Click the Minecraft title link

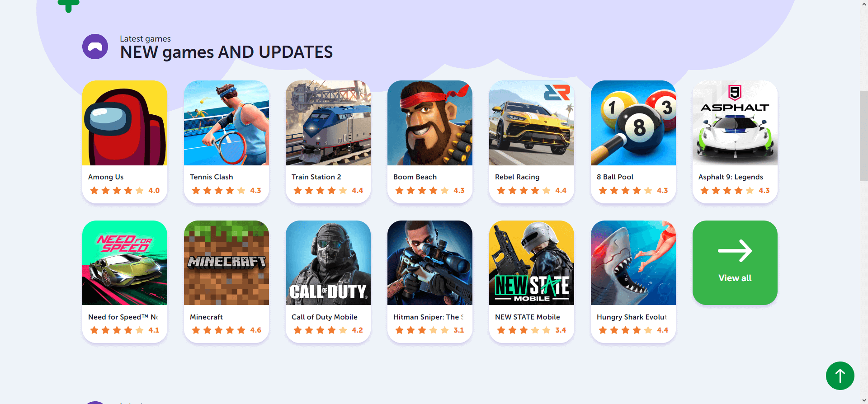(x=206, y=317)
